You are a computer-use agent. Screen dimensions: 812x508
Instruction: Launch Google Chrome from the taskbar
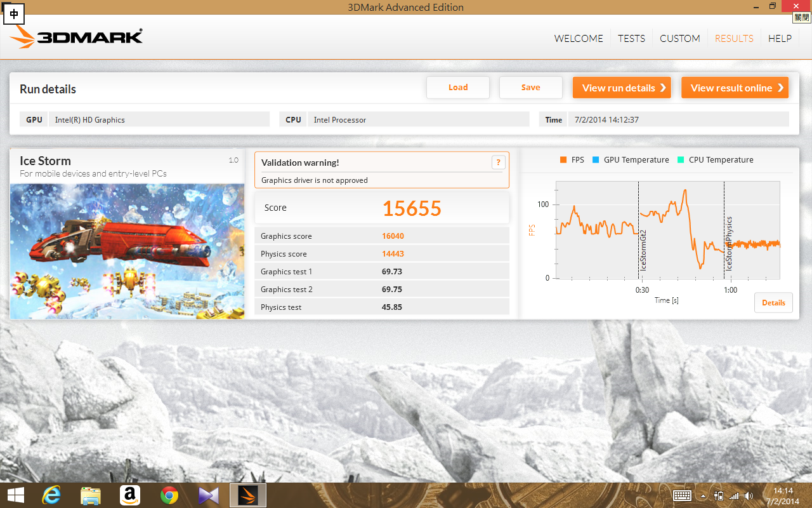[169, 495]
